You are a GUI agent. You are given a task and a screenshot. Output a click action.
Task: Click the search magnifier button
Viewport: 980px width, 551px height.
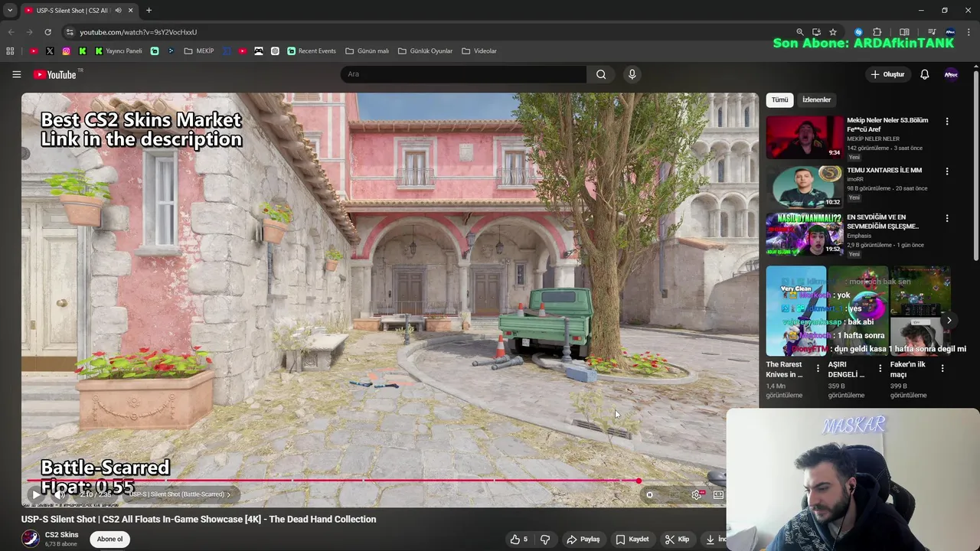601,74
